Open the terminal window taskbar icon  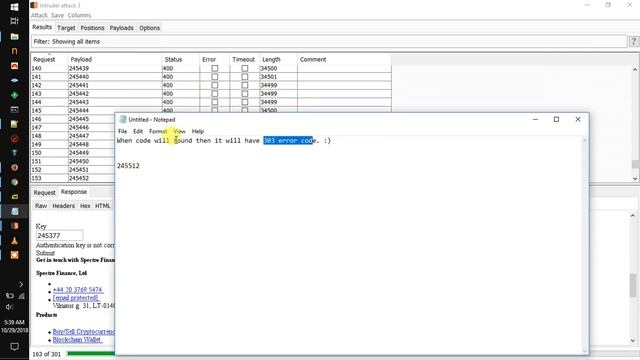pyautogui.click(x=14, y=109)
